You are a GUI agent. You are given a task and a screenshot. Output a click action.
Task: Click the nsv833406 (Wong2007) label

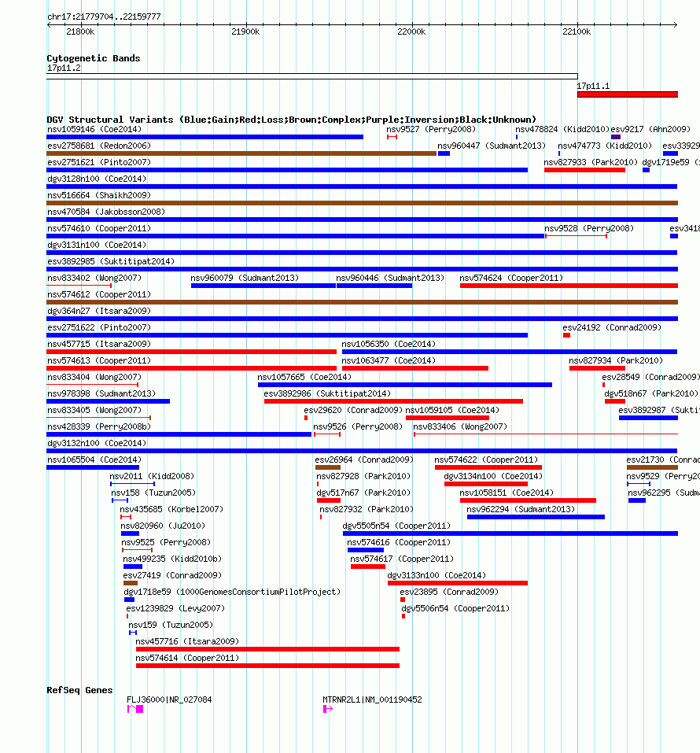click(x=460, y=426)
